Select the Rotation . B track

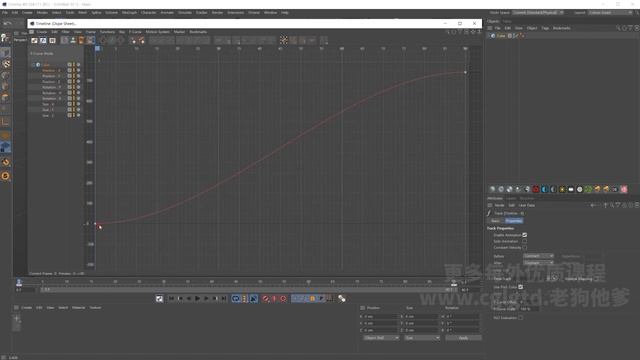[x=51, y=98]
